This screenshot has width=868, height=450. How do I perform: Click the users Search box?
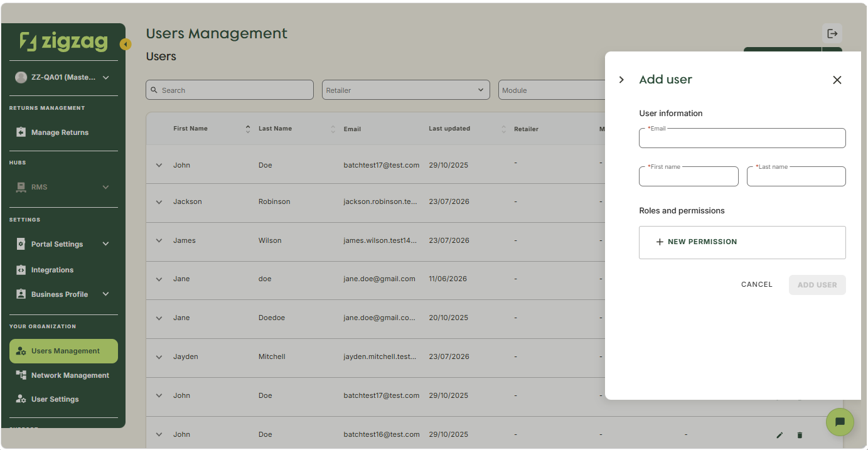230,90
